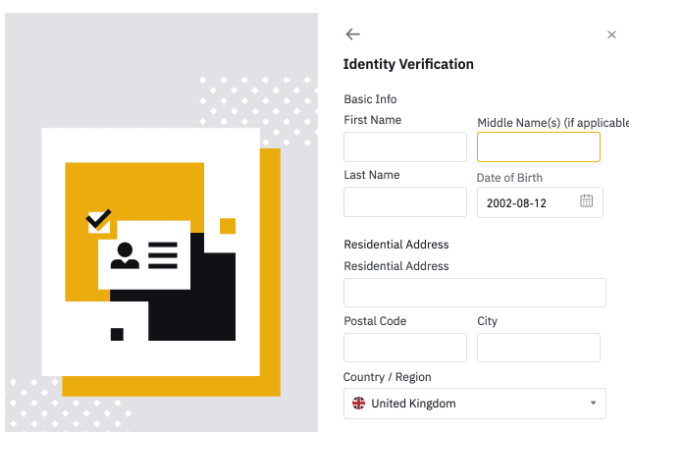Expand the Country / Region dropdown arrow
The width and height of the screenshot is (694, 451).
pos(592,403)
